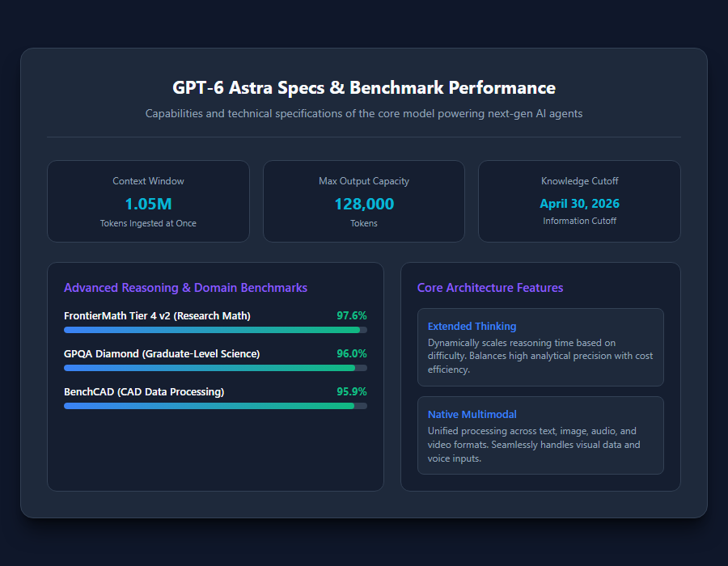The image size is (728, 566).
Task: Click the "Information Cutoff" caption
Action: pyautogui.click(x=579, y=221)
